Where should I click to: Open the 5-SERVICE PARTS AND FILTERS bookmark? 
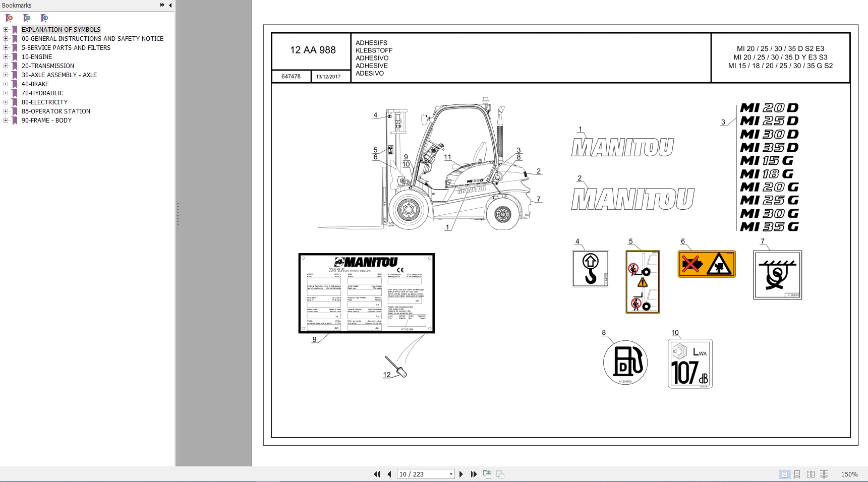66,48
